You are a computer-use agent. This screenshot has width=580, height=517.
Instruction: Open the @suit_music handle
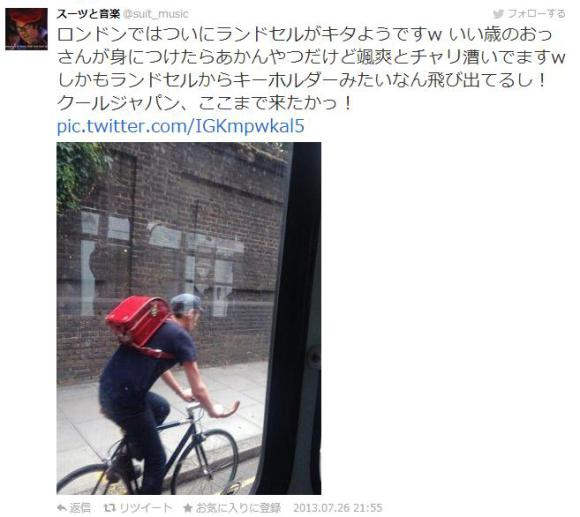pos(155,14)
